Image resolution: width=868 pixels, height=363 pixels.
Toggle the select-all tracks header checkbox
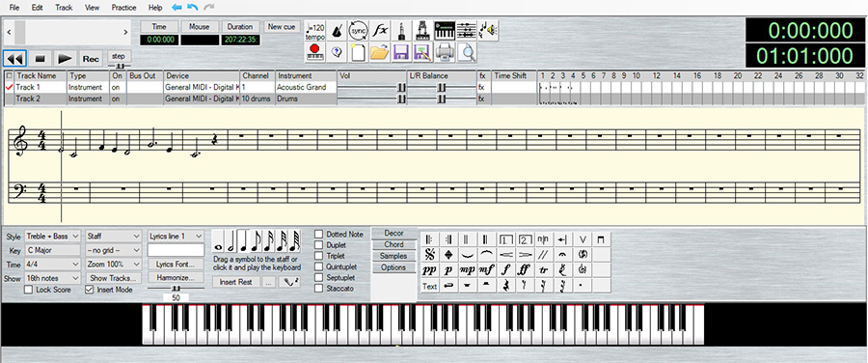[x=10, y=75]
